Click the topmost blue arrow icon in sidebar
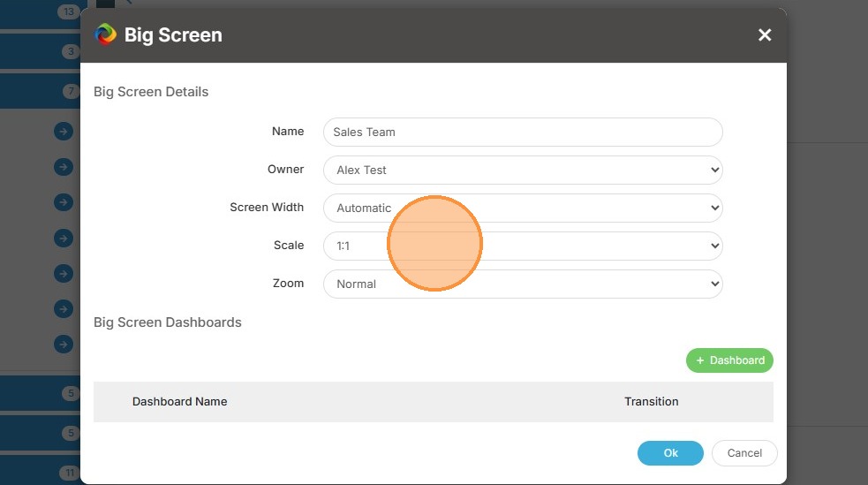Screen dimensions: 868x485 (64, 132)
